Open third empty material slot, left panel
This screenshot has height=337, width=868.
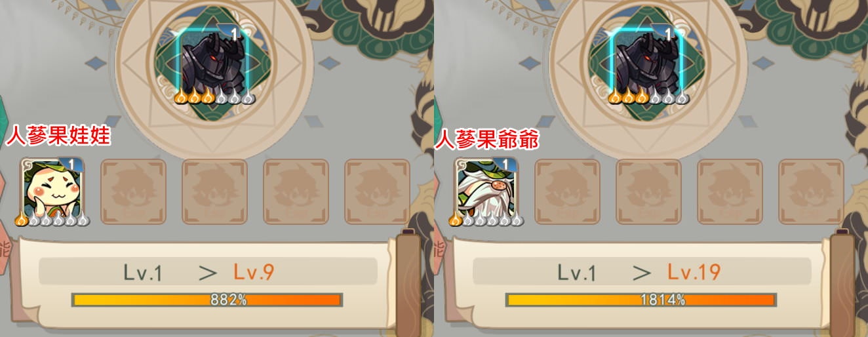(214, 191)
